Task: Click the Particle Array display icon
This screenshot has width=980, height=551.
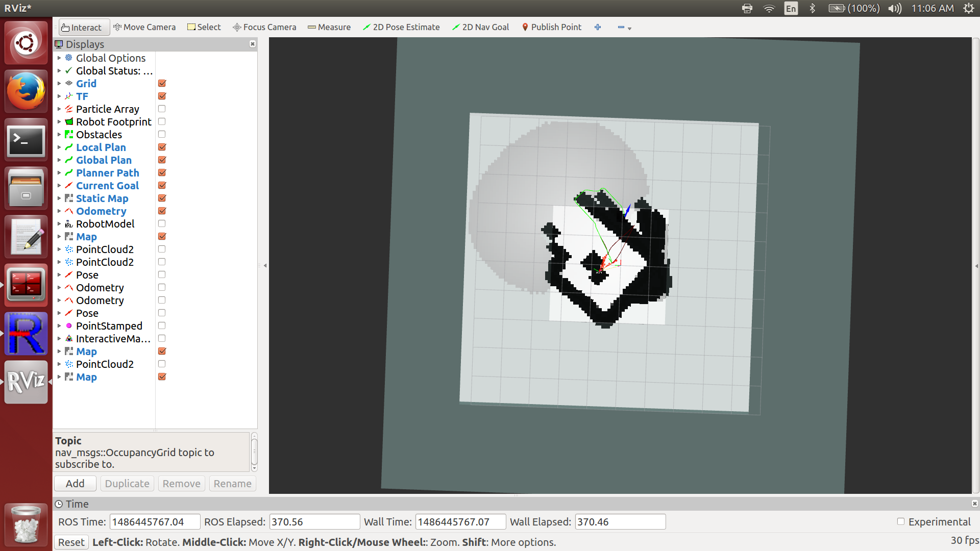Action: coord(69,109)
